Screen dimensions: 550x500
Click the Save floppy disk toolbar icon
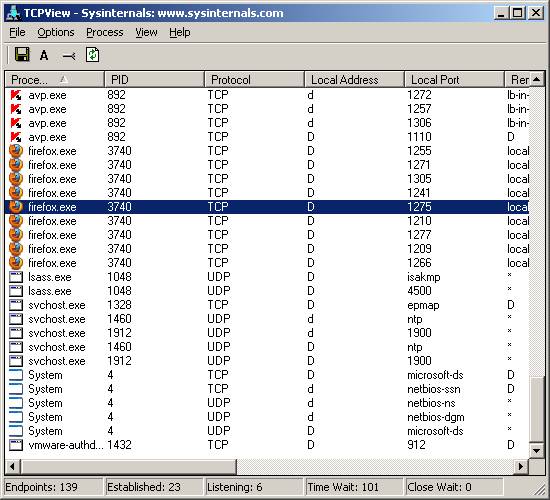point(22,55)
